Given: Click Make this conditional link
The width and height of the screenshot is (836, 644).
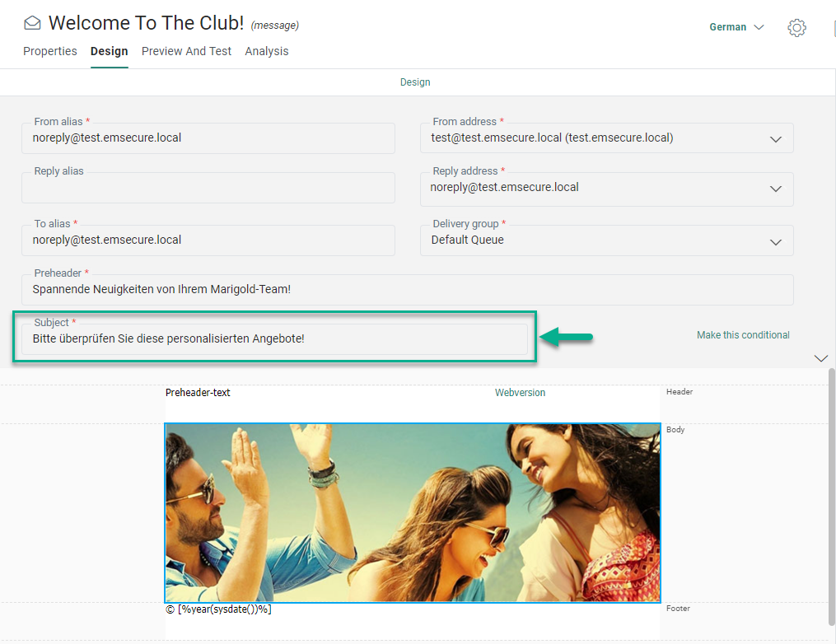Looking at the screenshot, I should tap(743, 335).
